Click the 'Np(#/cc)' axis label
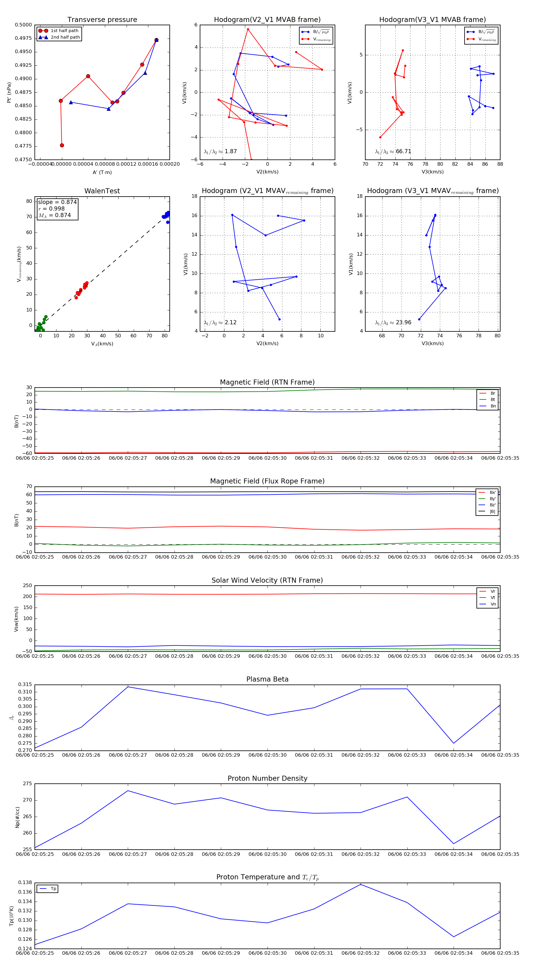535x980 pixels. (17, 817)
